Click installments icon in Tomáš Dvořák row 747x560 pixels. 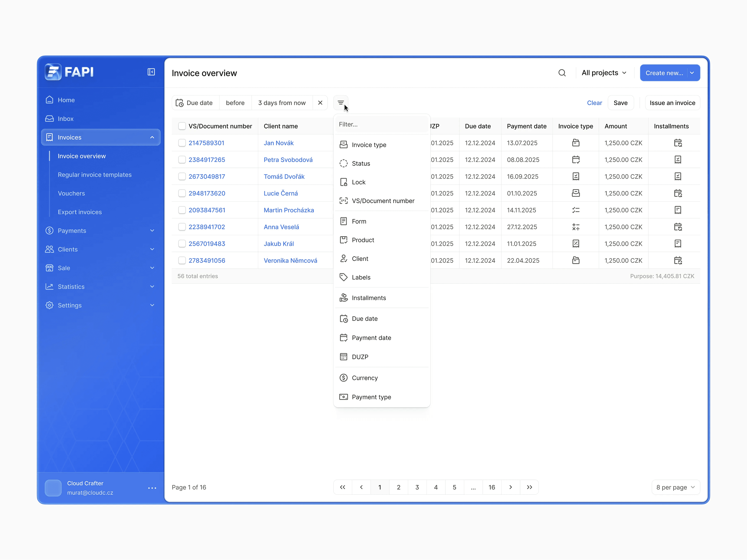(678, 176)
